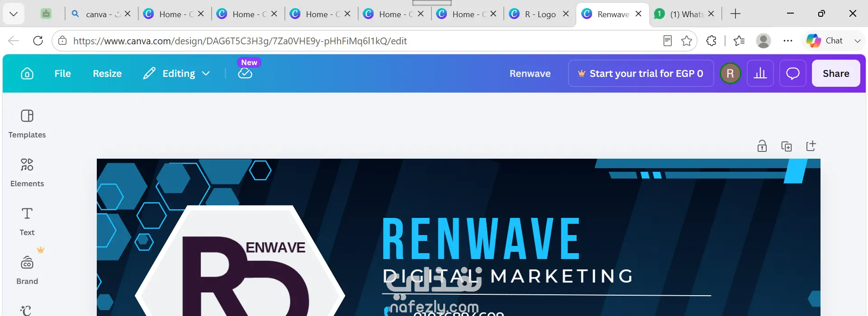Expand the Editing mode dropdown
This screenshot has width=868, height=316.
pos(176,74)
